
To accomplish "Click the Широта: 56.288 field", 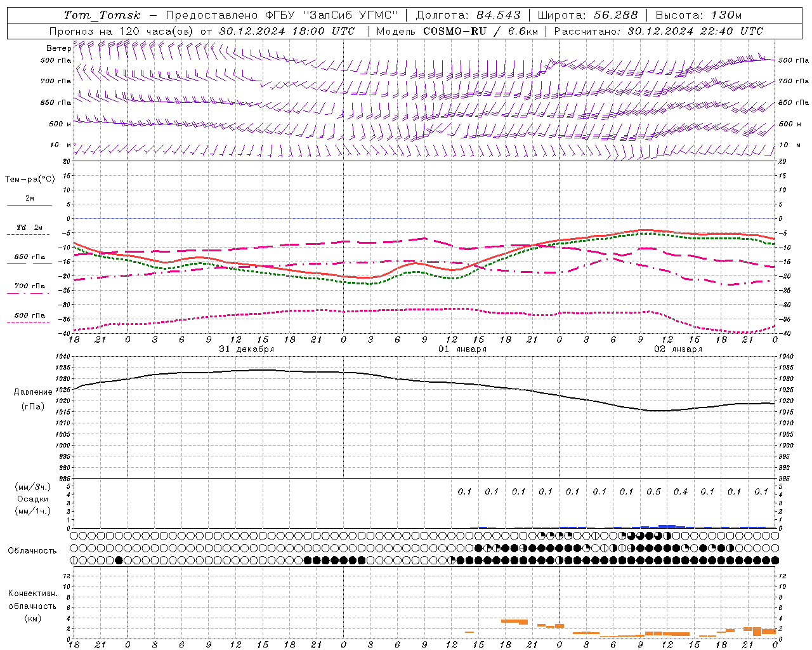I will [587, 15].
